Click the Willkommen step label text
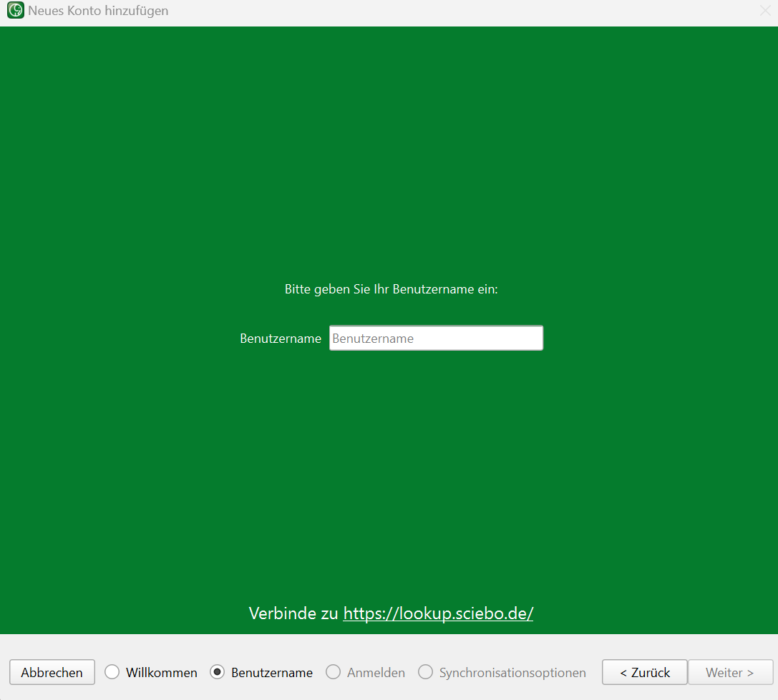Screen dimensions: 778x700 pyautogui.click(x=162, y=673)
